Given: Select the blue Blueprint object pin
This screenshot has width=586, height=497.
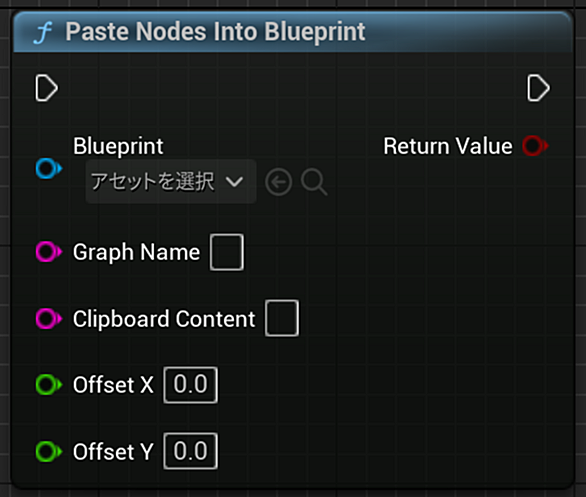Looking at the screenshot, I should click(x=49, y=169).
